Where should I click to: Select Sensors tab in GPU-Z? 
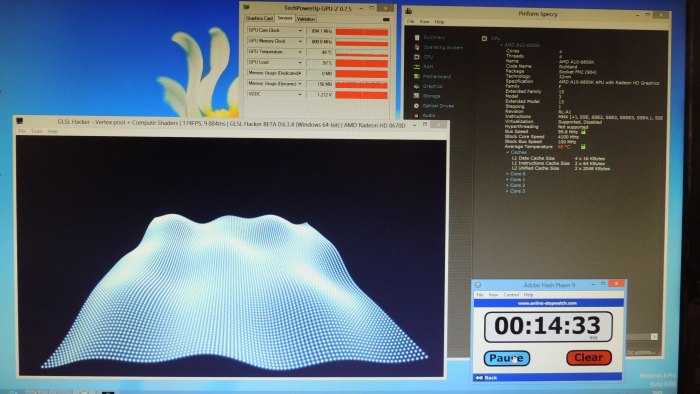(x=284, y=18)
